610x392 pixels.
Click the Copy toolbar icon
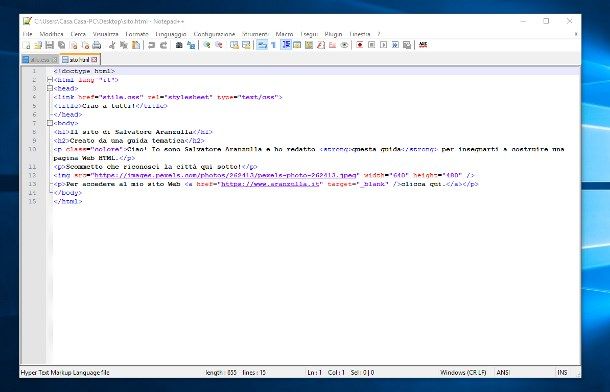tap(124, 45)
